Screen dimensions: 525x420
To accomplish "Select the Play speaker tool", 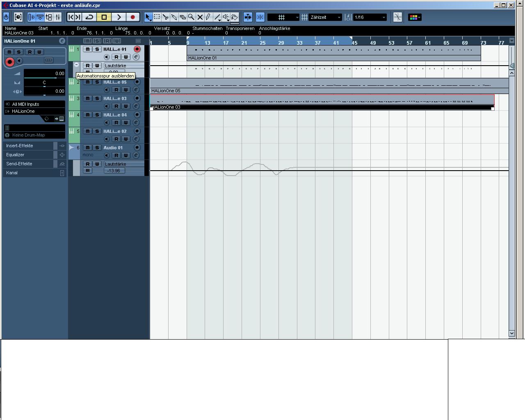I will 226,17.
